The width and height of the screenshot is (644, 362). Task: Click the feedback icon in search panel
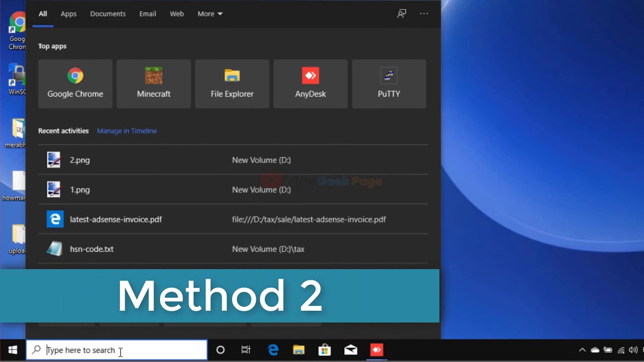tap(401, 14)
